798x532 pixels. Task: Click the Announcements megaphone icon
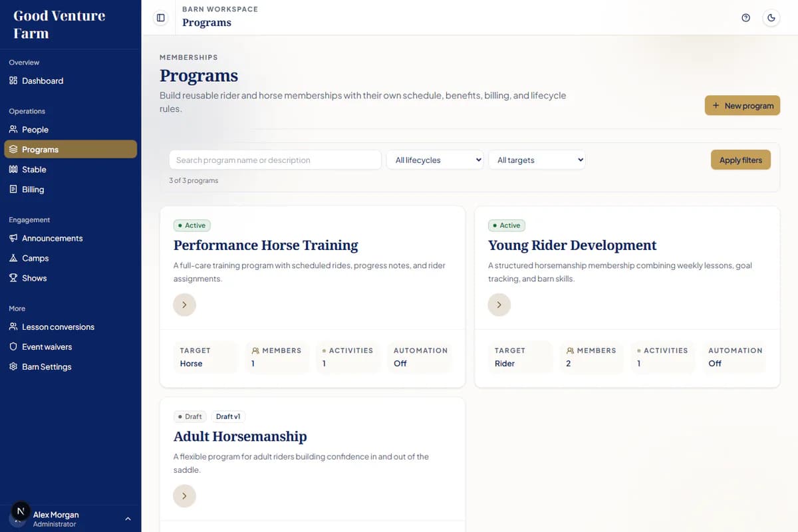[13, 238]
